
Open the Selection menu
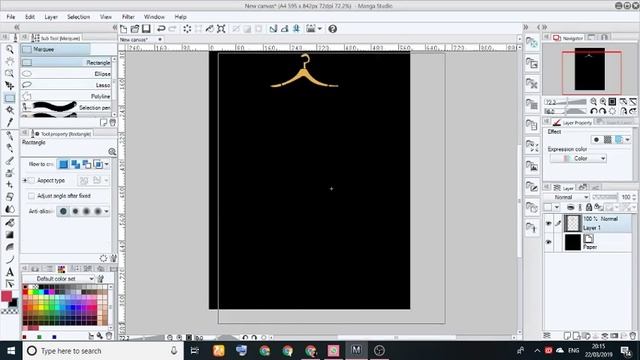(78, 17)
